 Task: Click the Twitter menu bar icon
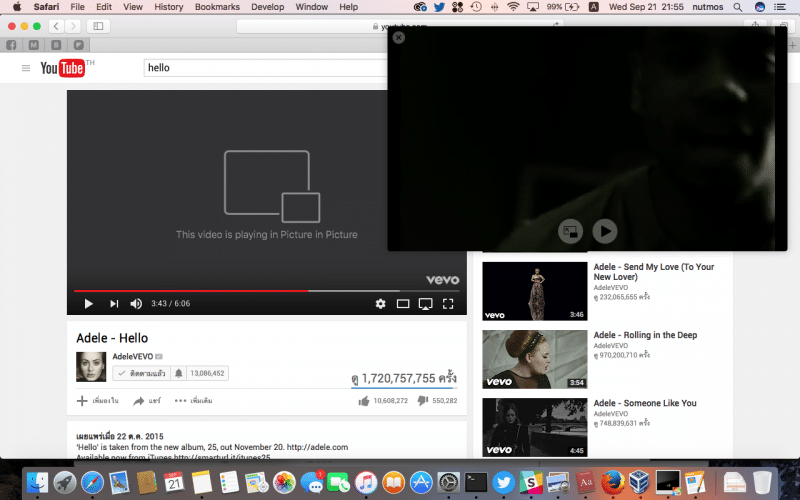click(439, 7)
